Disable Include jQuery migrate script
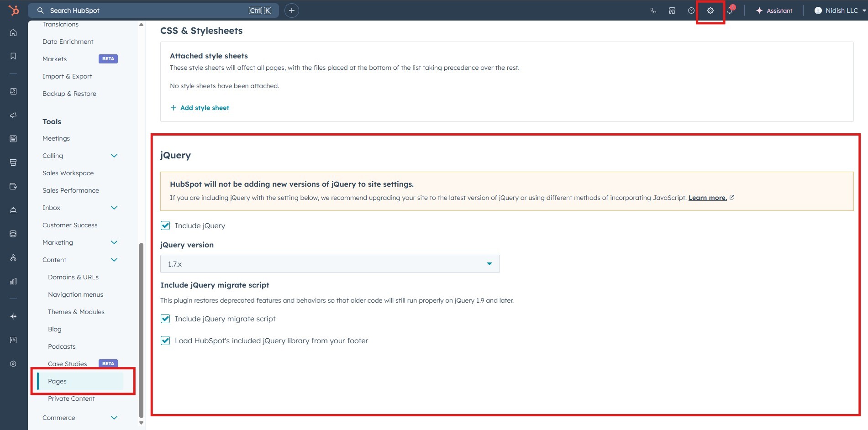This screenshot has width=868, height=430. [x=165, y=319]
